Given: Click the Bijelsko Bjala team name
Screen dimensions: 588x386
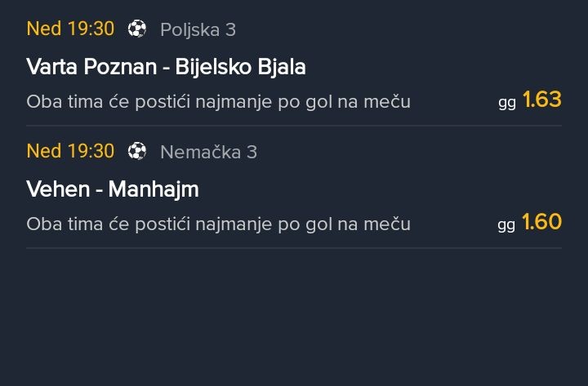Looking at the screenshot, I should (240, 67).
